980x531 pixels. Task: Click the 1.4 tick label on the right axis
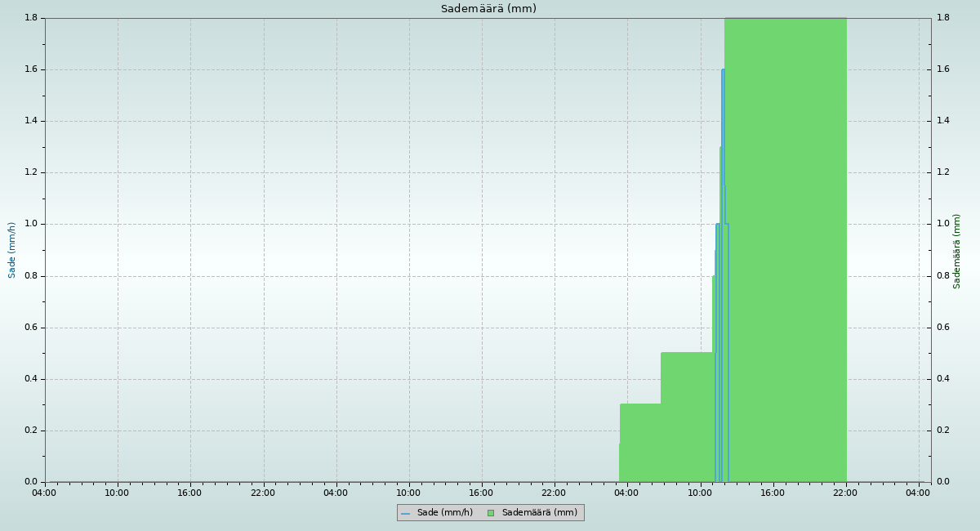[942, 121]
